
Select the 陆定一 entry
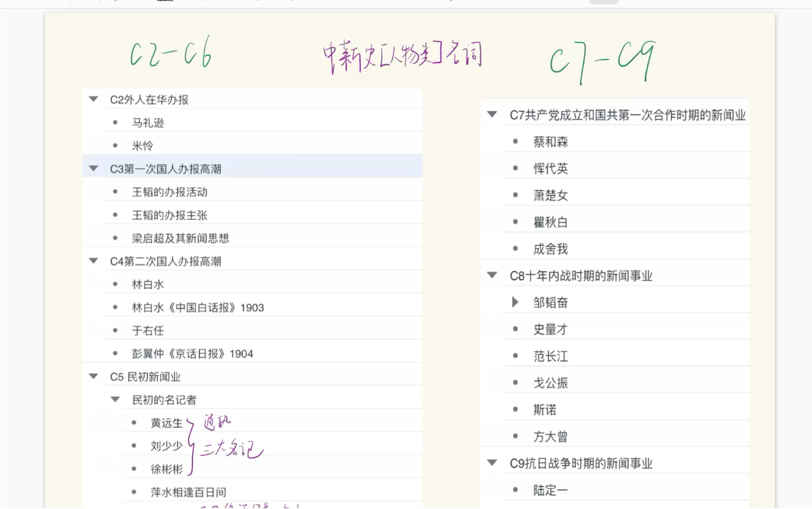tap(550, 490)
